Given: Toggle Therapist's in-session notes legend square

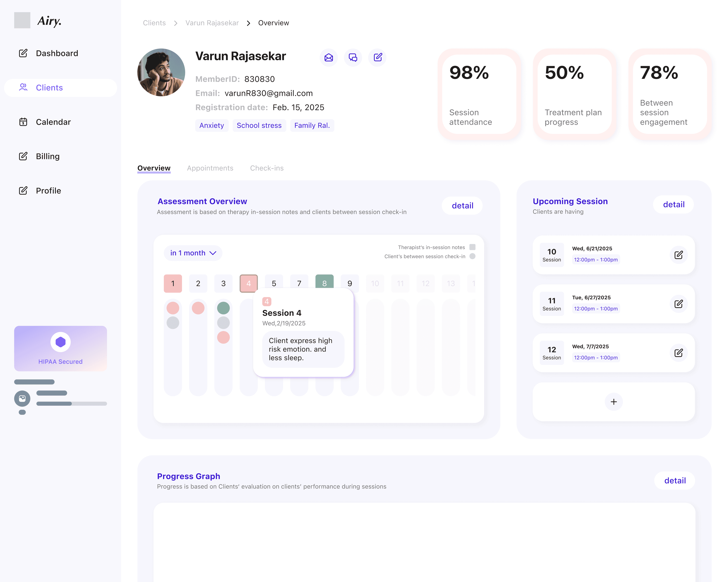Looking at the screenshot, I should tap(472, 247).
